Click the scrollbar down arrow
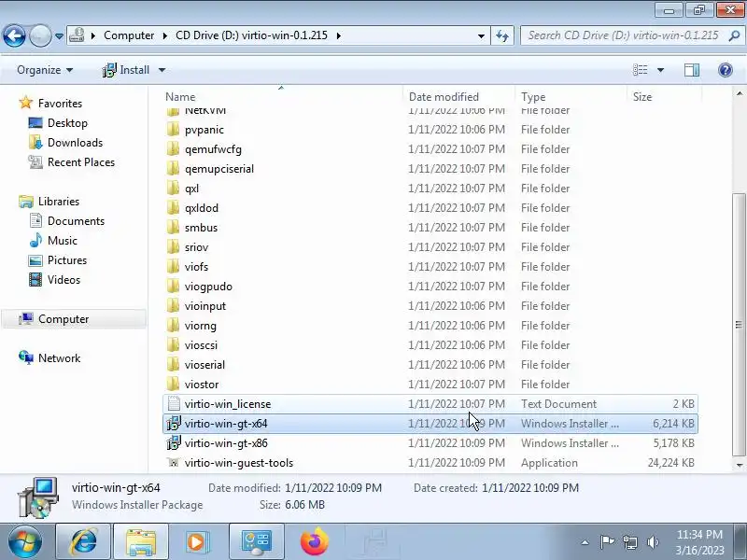 click(x=739, y=465)
